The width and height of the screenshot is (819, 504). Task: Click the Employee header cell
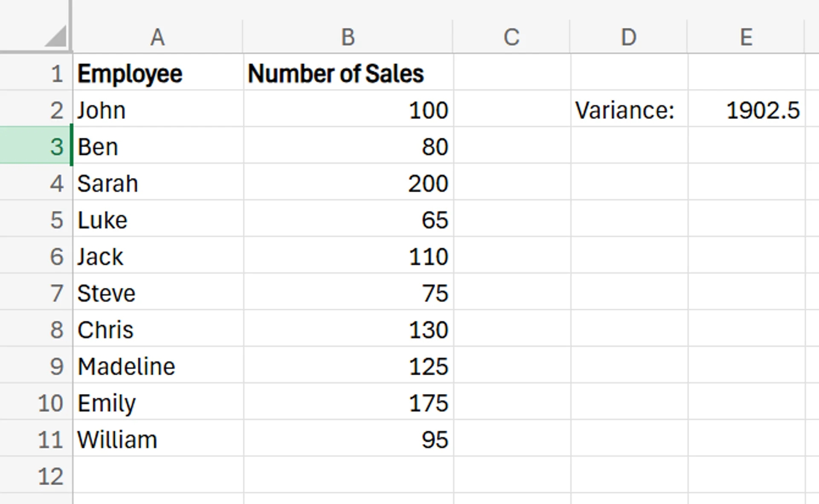pos(158,73)
